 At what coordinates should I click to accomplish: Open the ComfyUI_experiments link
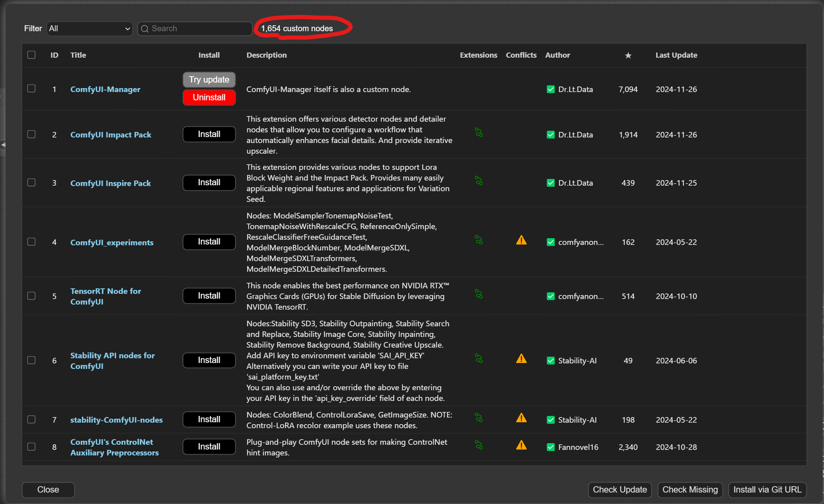point(112,243)
